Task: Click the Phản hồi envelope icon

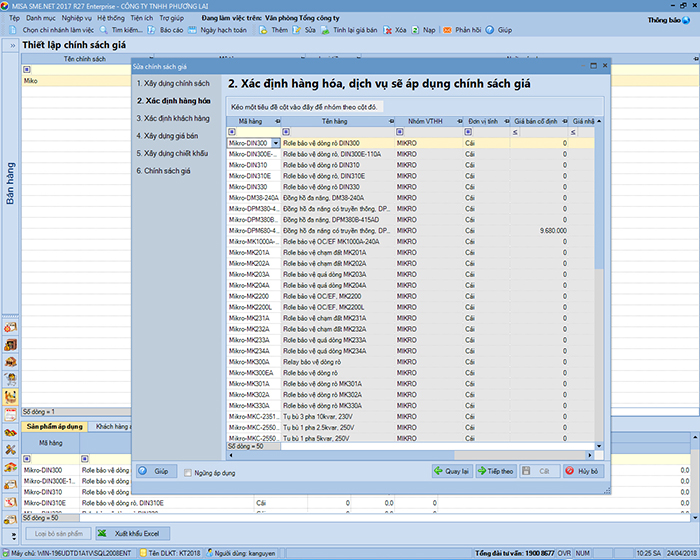Action: (x=447, y=30)
